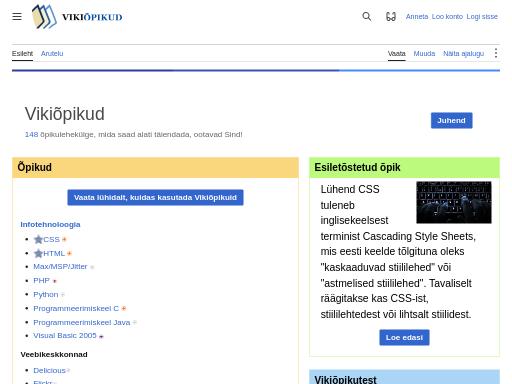Click the Vikiõpikud books logo
Screen dimensions: 512x384
click(x=44, y=17)
